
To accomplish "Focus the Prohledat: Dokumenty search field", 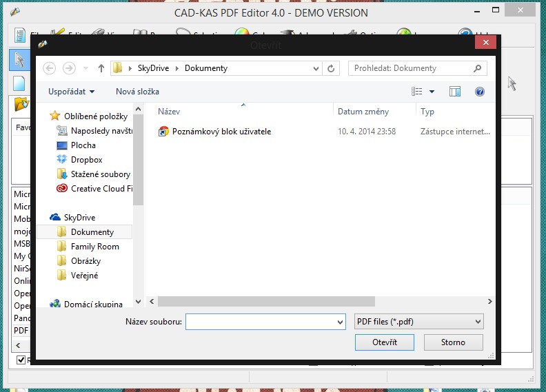I will point(418,68).
